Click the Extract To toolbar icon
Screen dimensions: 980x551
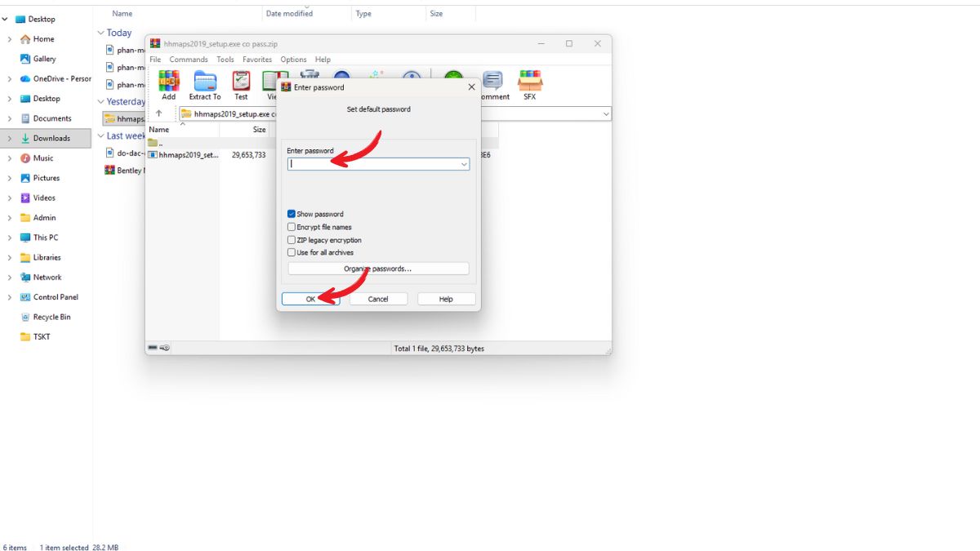click(x=205, y=84)
